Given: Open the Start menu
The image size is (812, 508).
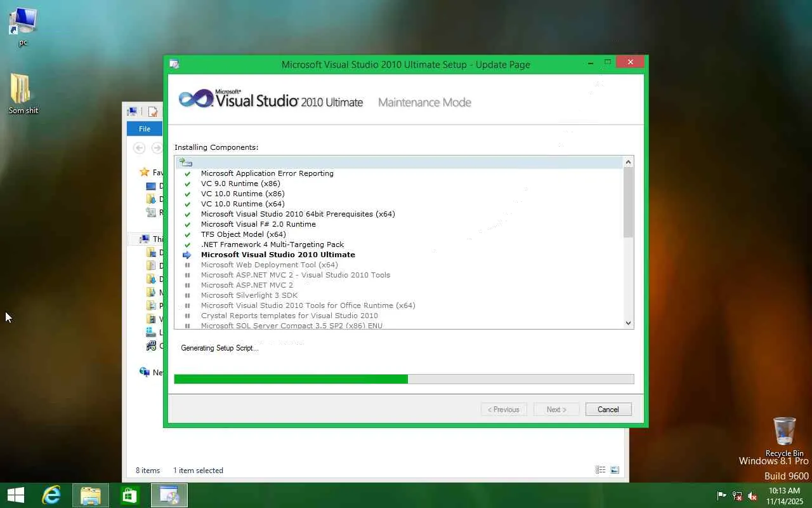Looking at the screenshot, I should coord(16,495).
